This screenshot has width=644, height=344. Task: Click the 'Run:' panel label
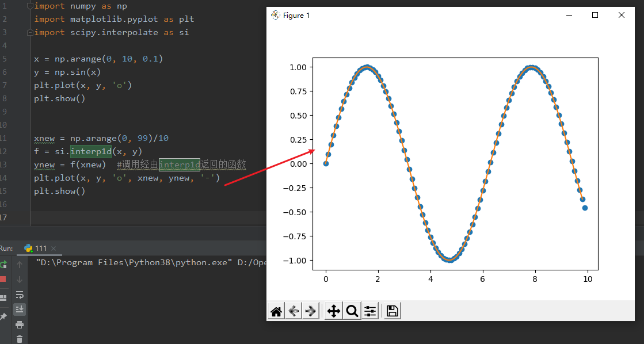6,249
